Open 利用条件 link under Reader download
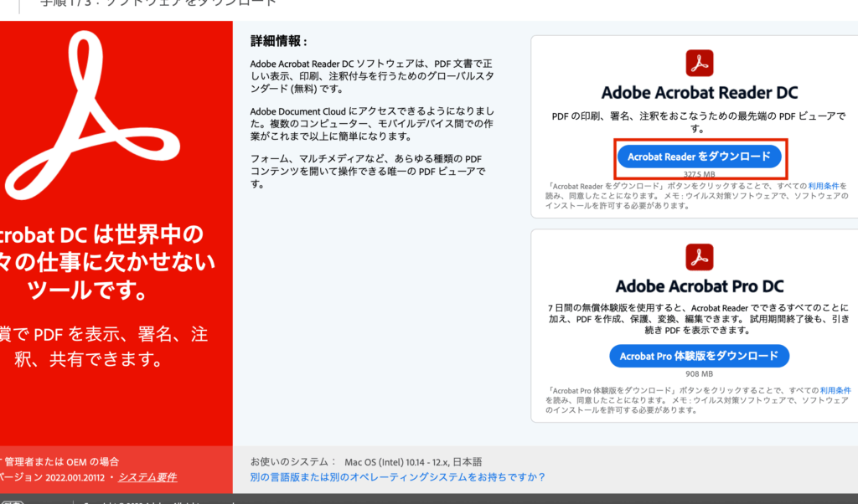 tap(823, 185)
